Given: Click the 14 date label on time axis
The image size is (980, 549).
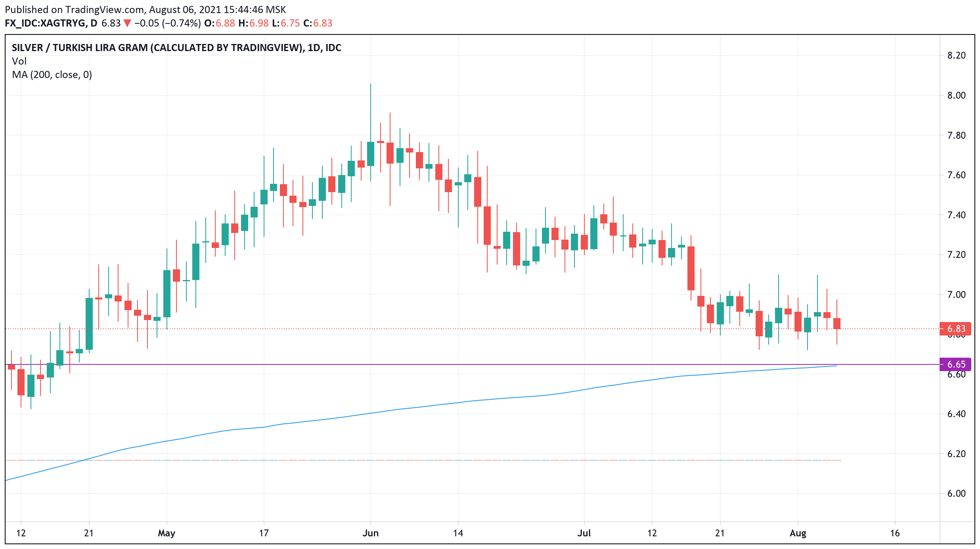Looking at the screenshot, I should point(458,533).
